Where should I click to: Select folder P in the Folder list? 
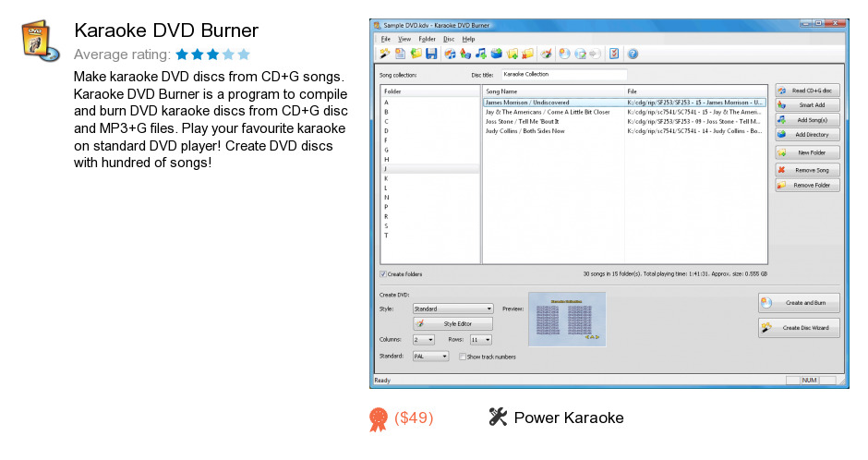[430, 207]
